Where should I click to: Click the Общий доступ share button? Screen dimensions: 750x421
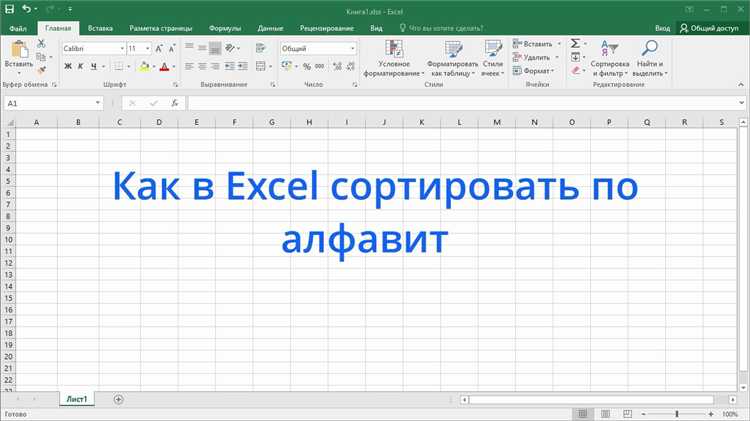709,28
